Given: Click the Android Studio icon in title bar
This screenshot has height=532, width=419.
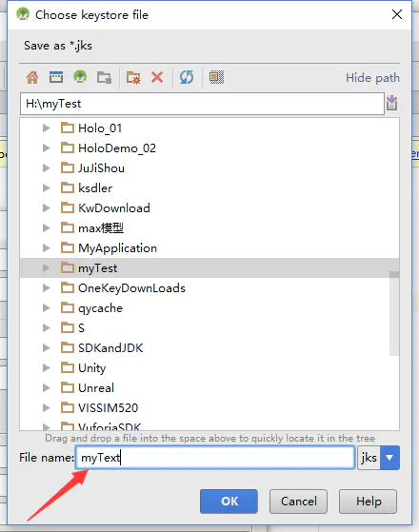Looking at the screenshot, I should coord(23,14).
